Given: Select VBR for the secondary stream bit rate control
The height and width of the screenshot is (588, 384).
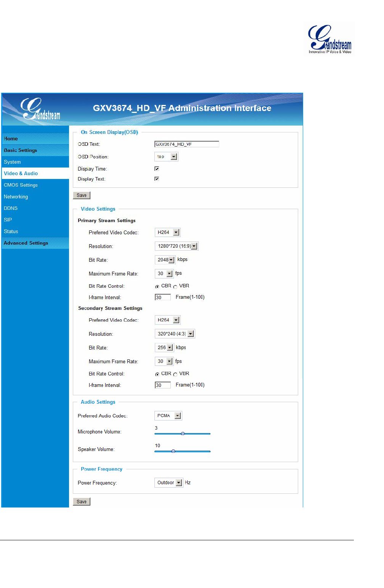Looking at the screenshot, I should (x=175, y=374).
